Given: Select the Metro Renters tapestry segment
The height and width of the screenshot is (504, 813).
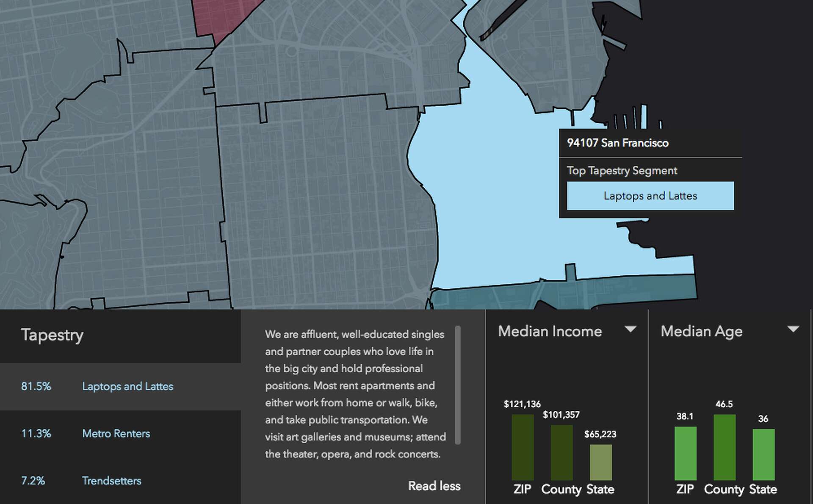Looking at the screenshot, I should (116, 434).
